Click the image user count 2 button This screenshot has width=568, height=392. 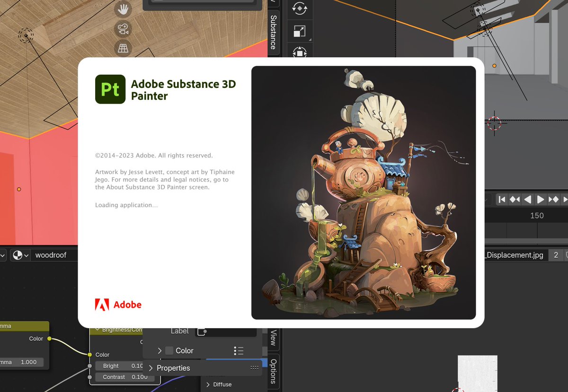coord(556,255)
